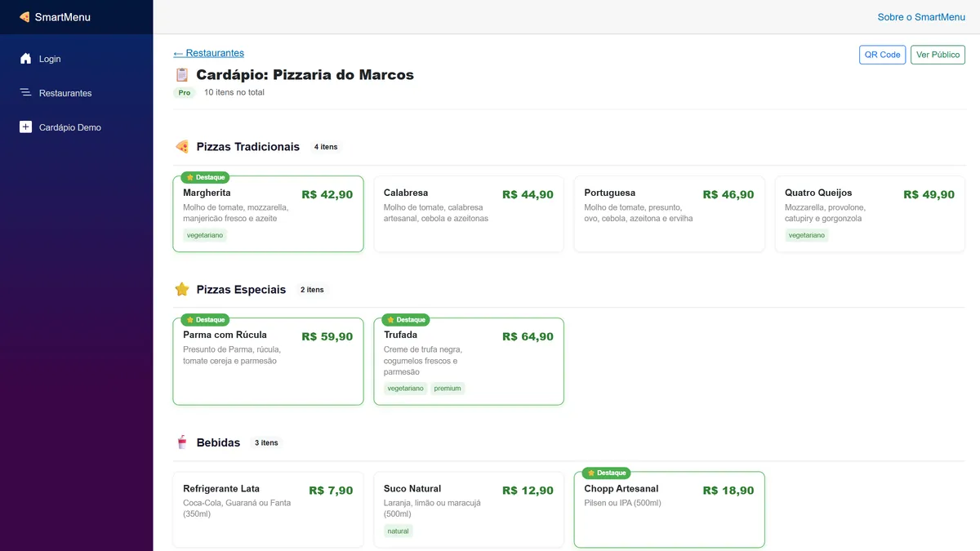Click the premium tag on Trufada
980x551 pixels.
coord(448,389)
